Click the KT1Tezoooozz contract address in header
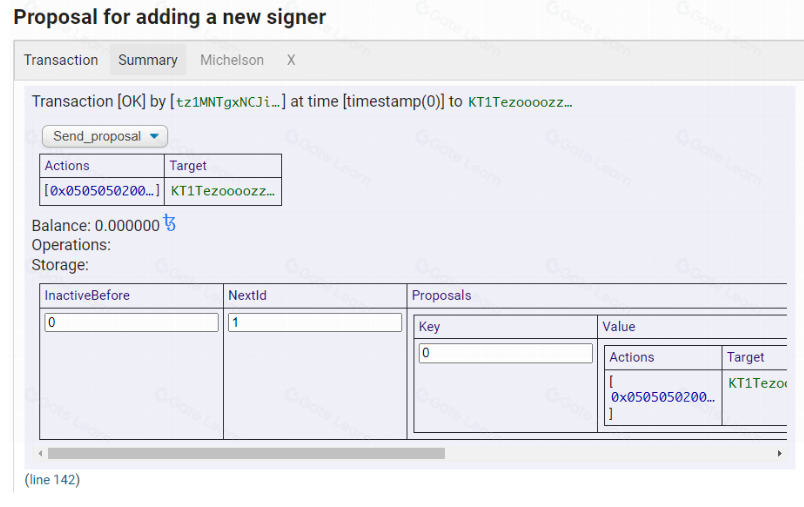This screenshot has width=804, height=507. click(520, 102)
